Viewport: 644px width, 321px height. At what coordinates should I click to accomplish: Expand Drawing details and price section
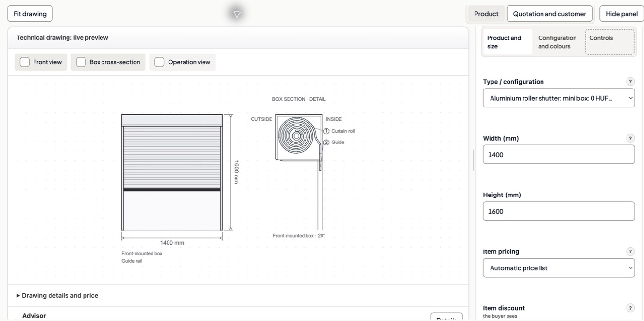(x=57, y=295)
